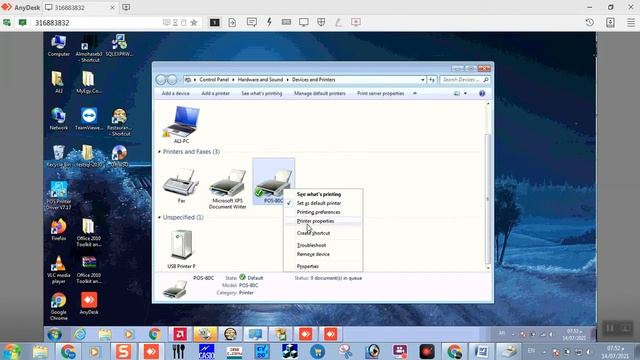The width and height of the screenshot is (640, 360).
Task: Click Internet Explorer in remote taskbar
Action: [x=80, y=334]
